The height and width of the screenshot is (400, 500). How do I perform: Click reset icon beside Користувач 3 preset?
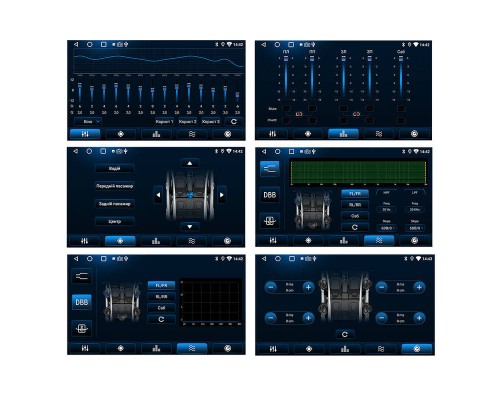pyautogui.click(x=234, y=121)
